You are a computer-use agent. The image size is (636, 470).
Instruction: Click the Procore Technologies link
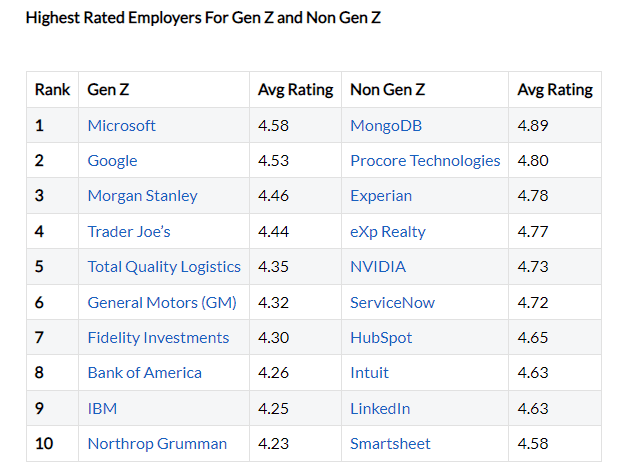tap(425, 160)
